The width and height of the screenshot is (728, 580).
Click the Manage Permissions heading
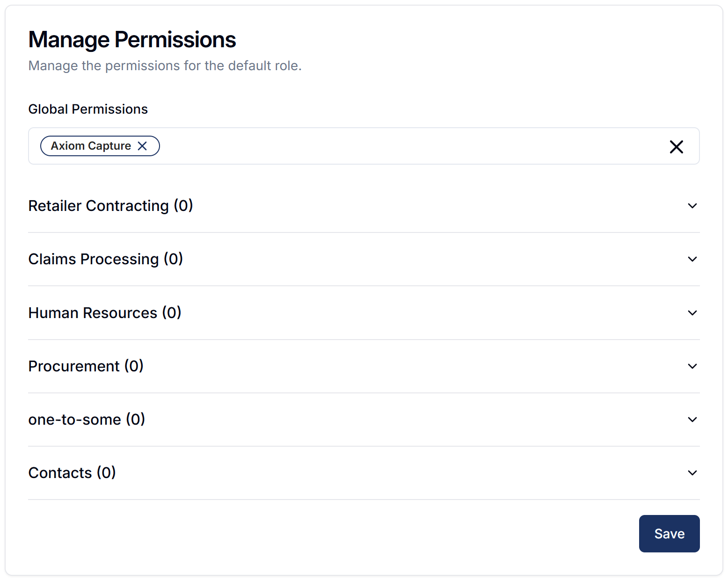click(x=132, y=40)
